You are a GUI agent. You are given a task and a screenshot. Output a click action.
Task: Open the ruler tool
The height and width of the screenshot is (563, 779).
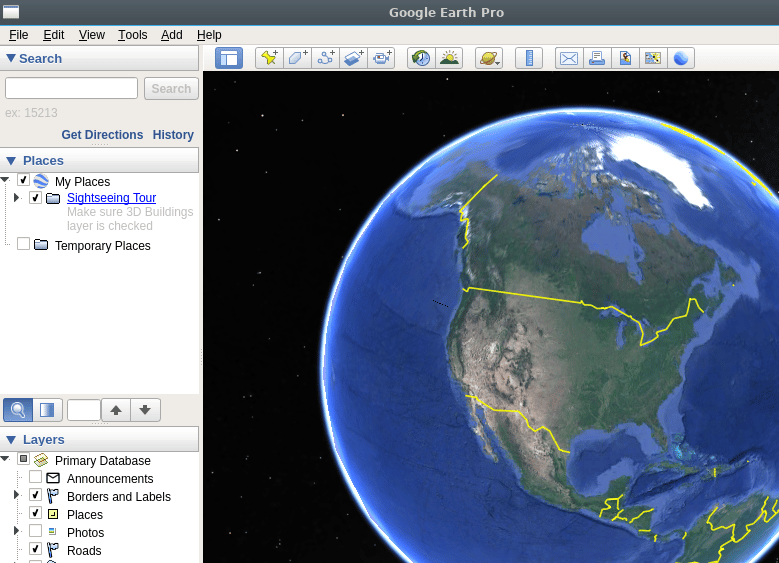pyautogui.click(x=529, y=58)
